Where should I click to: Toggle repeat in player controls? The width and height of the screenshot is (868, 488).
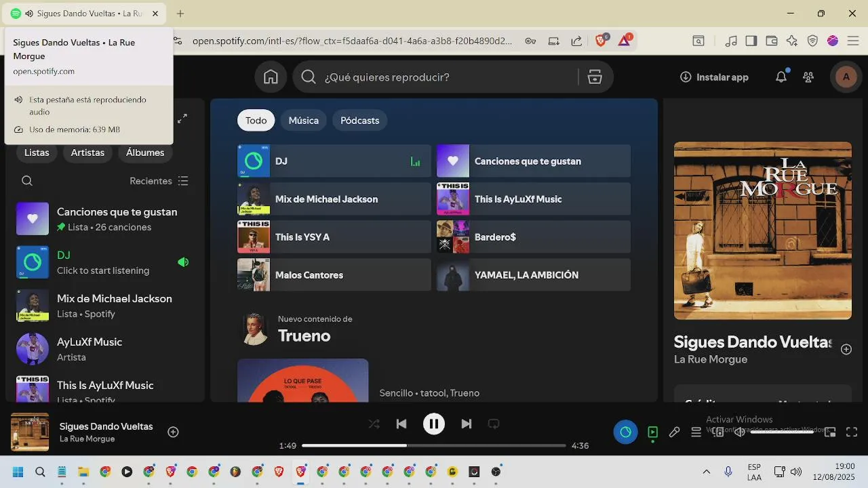tap(494, 424)
